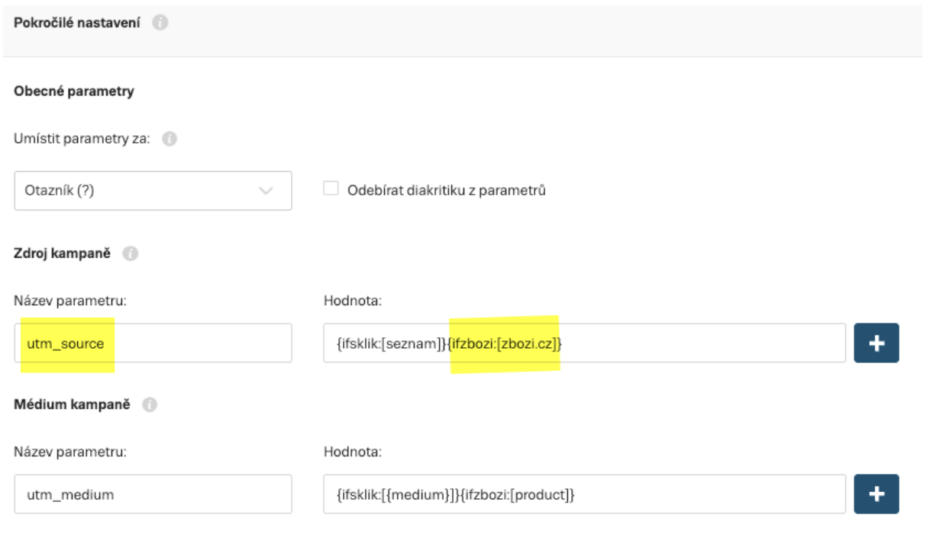Open info tooltip for Umístit parametry za
This screenshot has height=560, width=927.
tap(170, 140)
